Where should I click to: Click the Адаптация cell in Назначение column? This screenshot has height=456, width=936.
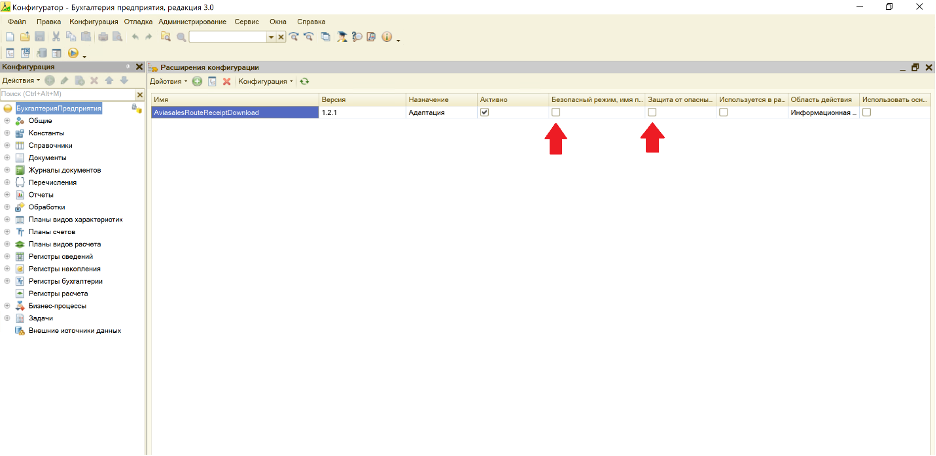pos(442,112)
